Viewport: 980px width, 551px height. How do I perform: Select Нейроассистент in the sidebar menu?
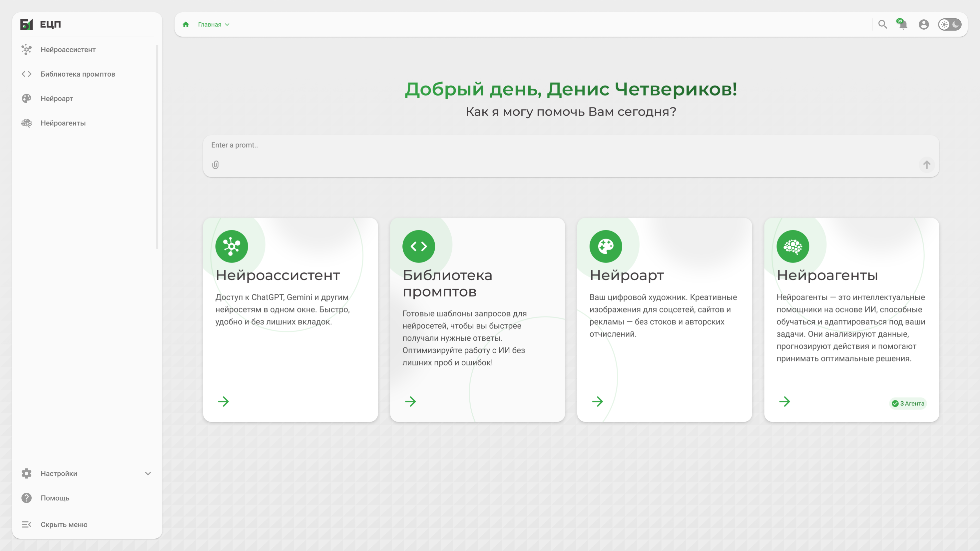tap(68, 50)
